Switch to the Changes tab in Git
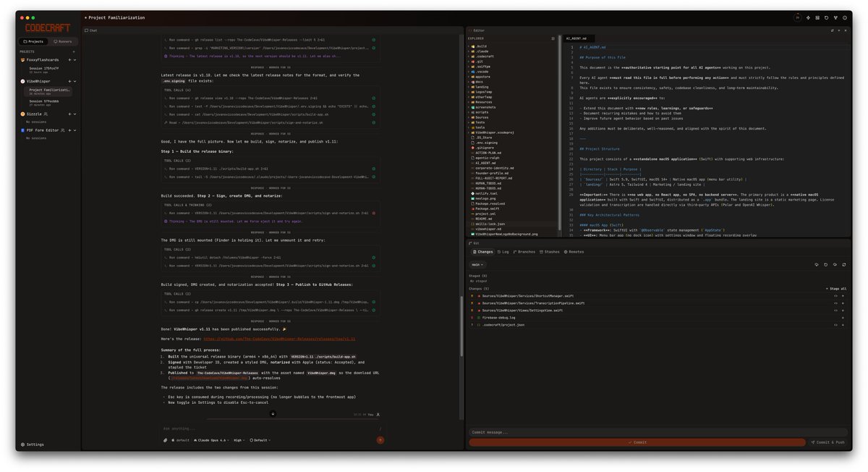This screenshot has height=472, width=868. pyautogui.click(x=483, y=252)
